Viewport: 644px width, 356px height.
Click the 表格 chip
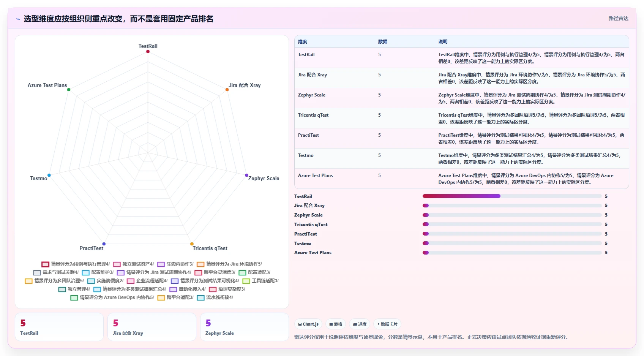click(x=336, y=324)
